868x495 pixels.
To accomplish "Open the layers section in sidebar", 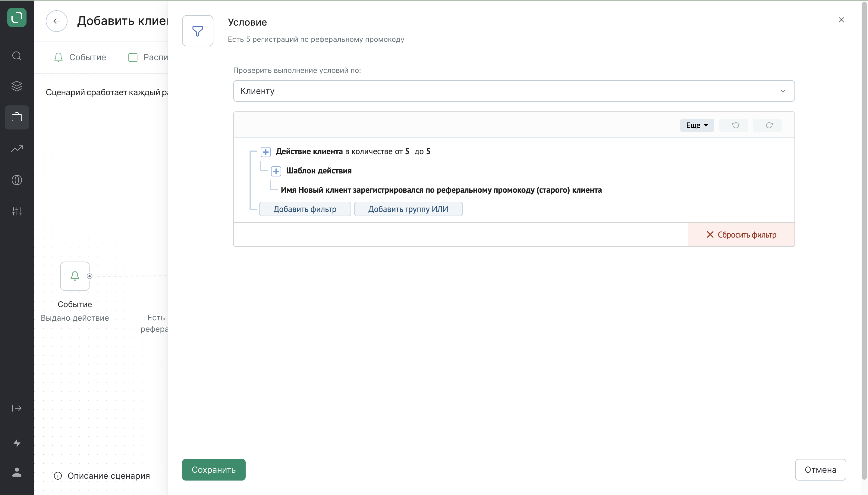I will tap(17, 86).
